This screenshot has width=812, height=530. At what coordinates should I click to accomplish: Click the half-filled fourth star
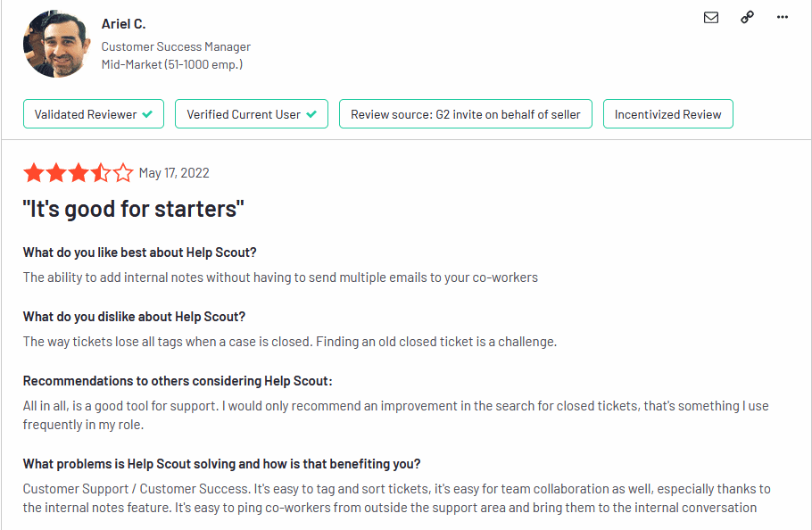(x=101, y=173)
